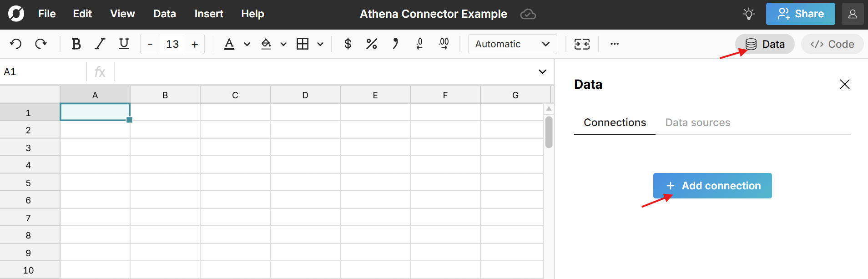Screen dimensions: 868x279
Task: Click the undo icon
Action: click(16, 44)
